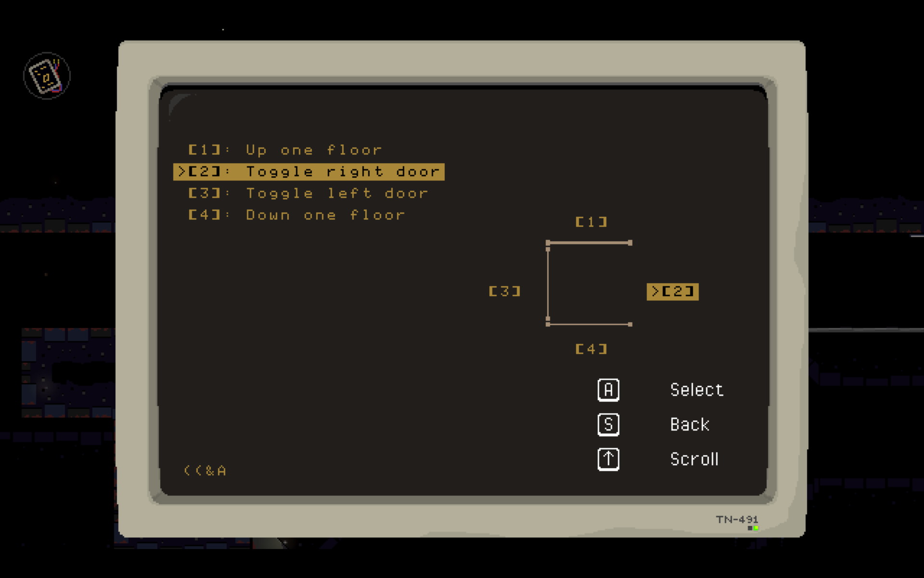Click the A Select icon button

tap(607, 389)
